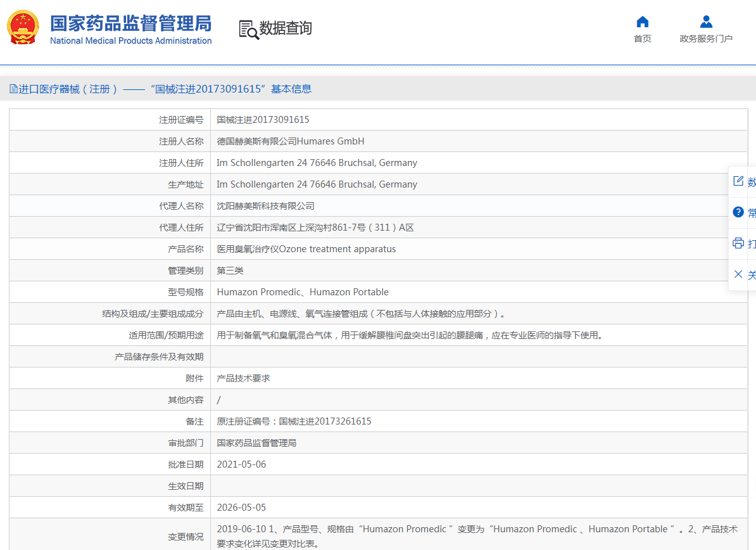
Task: Click the 生效日期 row label
Action: click(x=186, y=486)
